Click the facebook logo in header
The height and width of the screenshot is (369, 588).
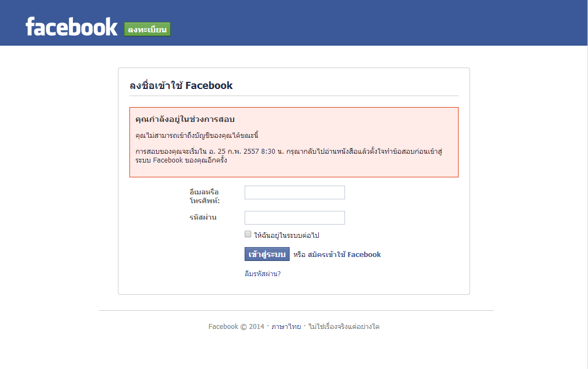pos(71,27)
